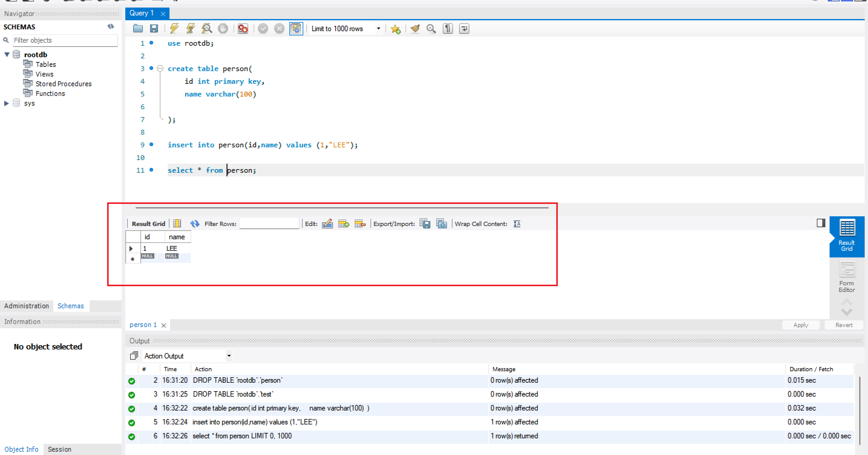Viewport: 868px width, 455px height.
Task: Add query to favorites using the star icon
Action: (x=395, y=29)
